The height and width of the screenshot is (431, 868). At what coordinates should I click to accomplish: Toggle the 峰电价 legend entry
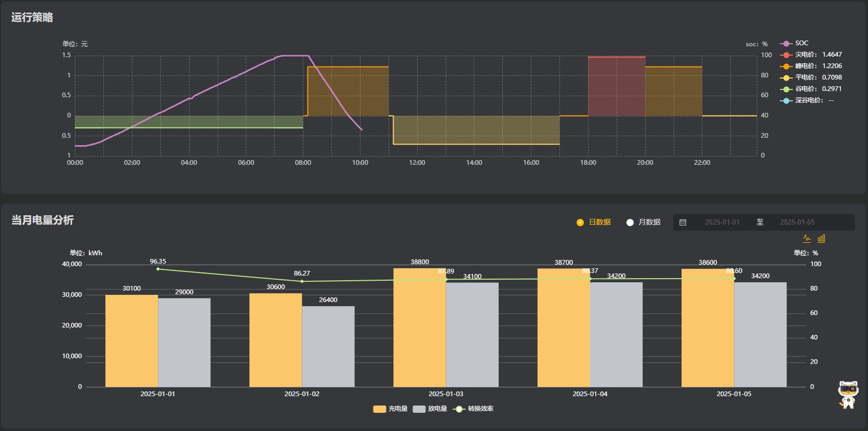(x=810, y=67)
